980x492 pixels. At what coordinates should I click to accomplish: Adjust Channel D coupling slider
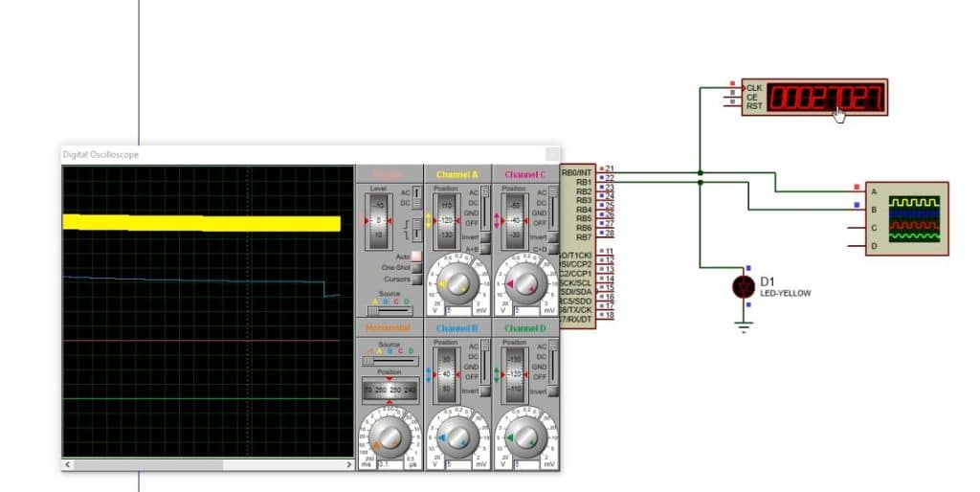coord(553,362)
